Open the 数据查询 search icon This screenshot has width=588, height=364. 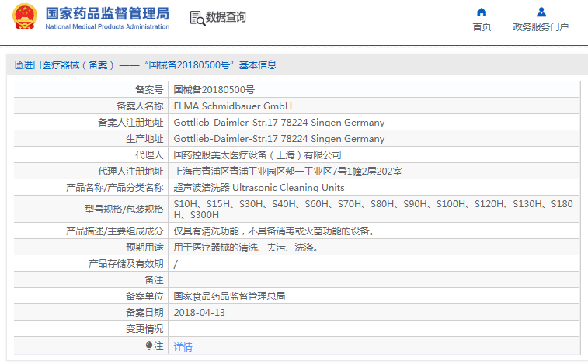click(x=197, y=18)
